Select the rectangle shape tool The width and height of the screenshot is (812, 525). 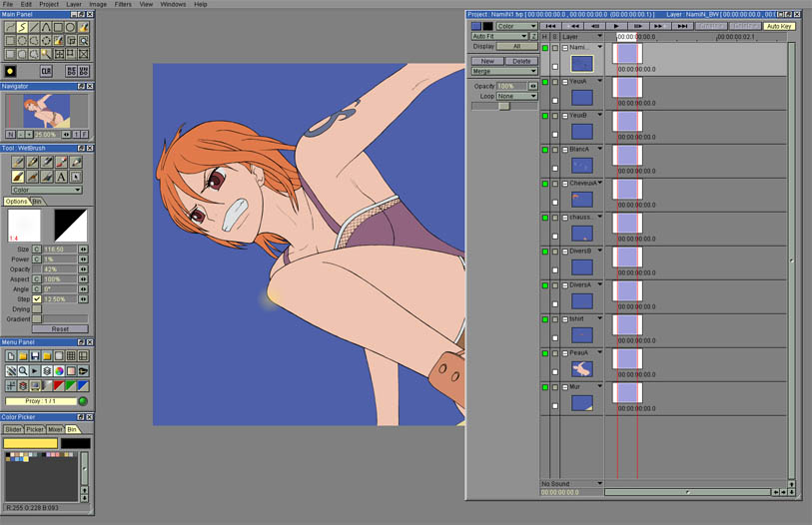[58, 27]
